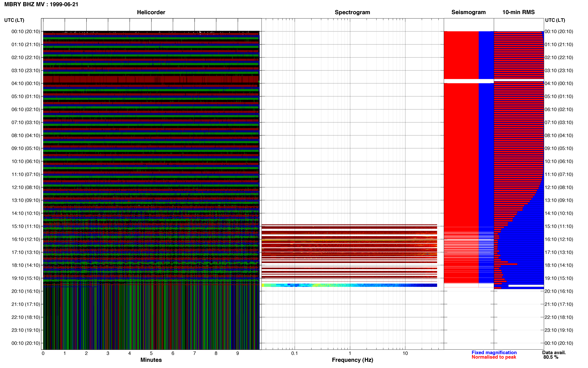Click left axis label 06:10 (02:10)
The height and width of the screenshot is (368, 588).
26,109
